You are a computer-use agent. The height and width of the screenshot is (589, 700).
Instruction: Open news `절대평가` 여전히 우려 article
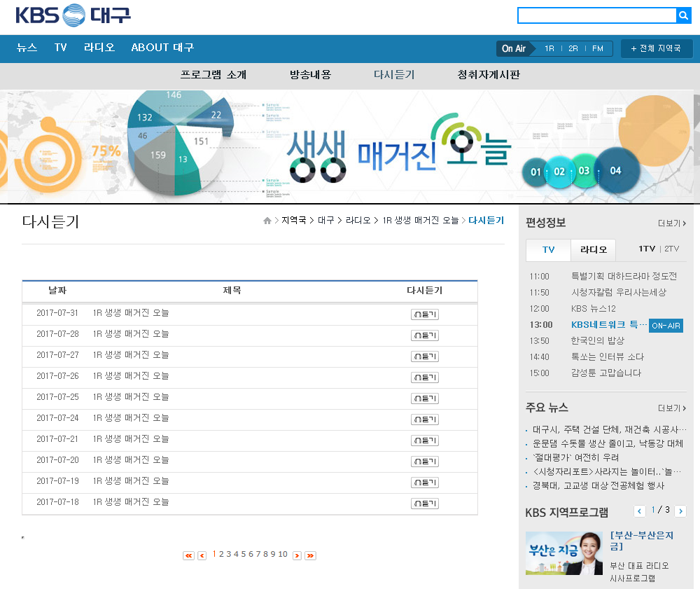coord(576,457)
